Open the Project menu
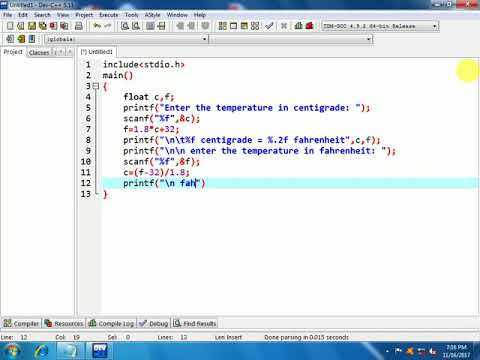 pos(84,15)
